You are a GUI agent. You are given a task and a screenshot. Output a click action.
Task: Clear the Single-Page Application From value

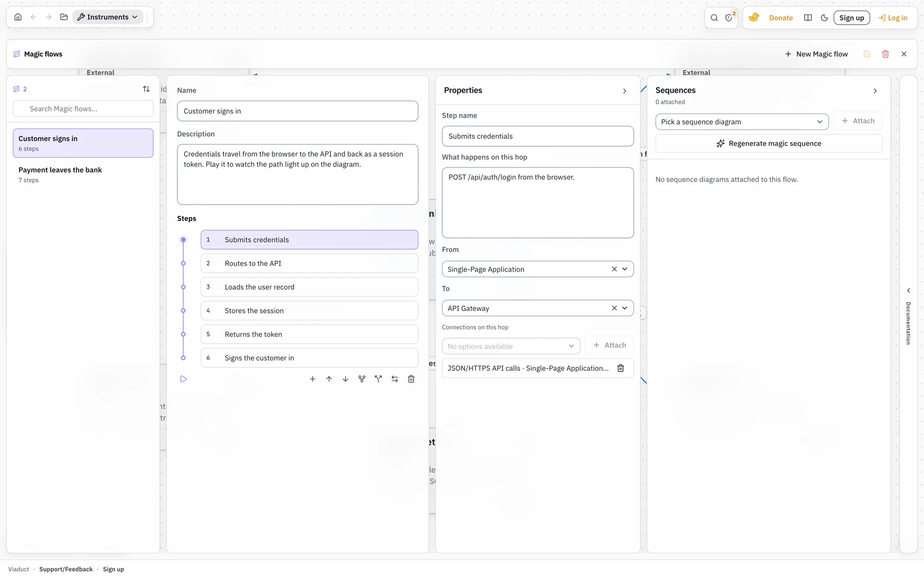click(614, 269)
